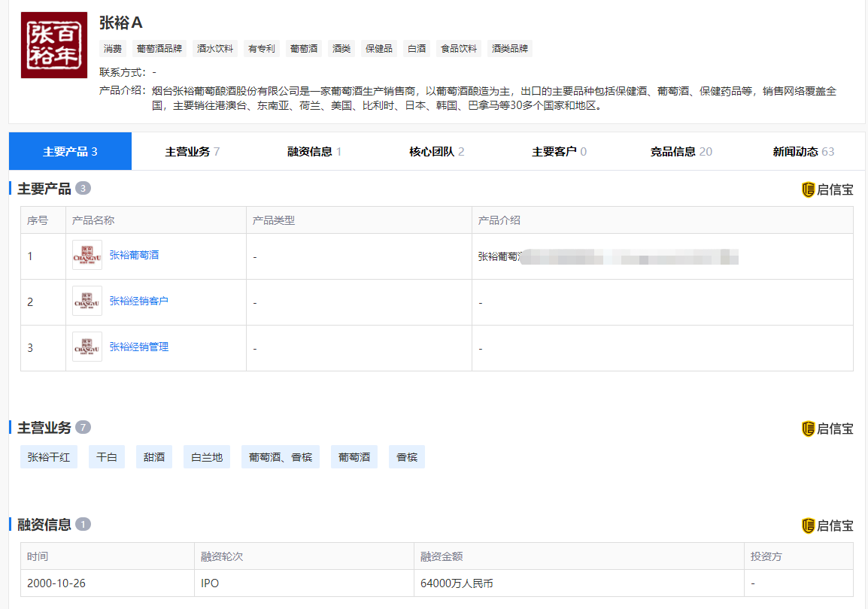Select the 干白 business chip
The width and height of the screenshot is (868, 609).
[x=107, y=457]
